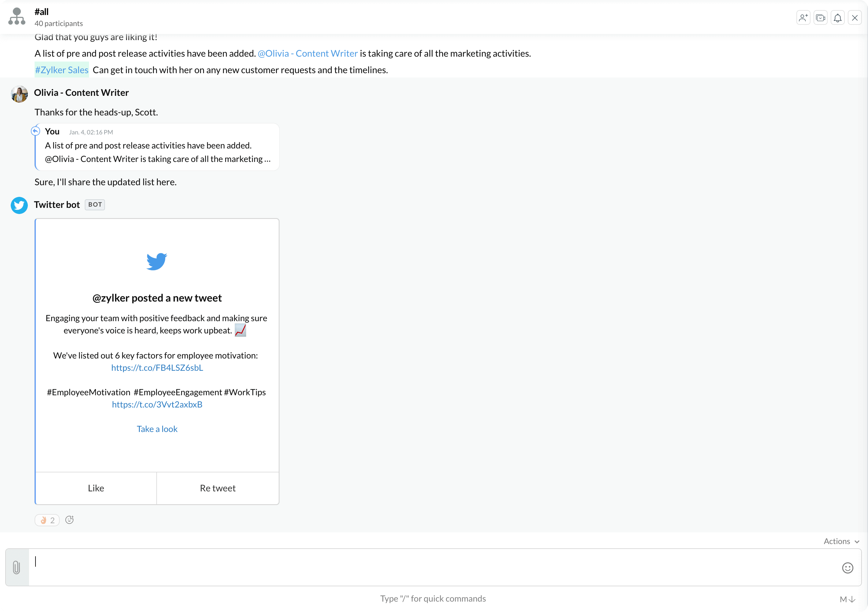Click the Retweet button on tweet card

[x=217, y=487]
